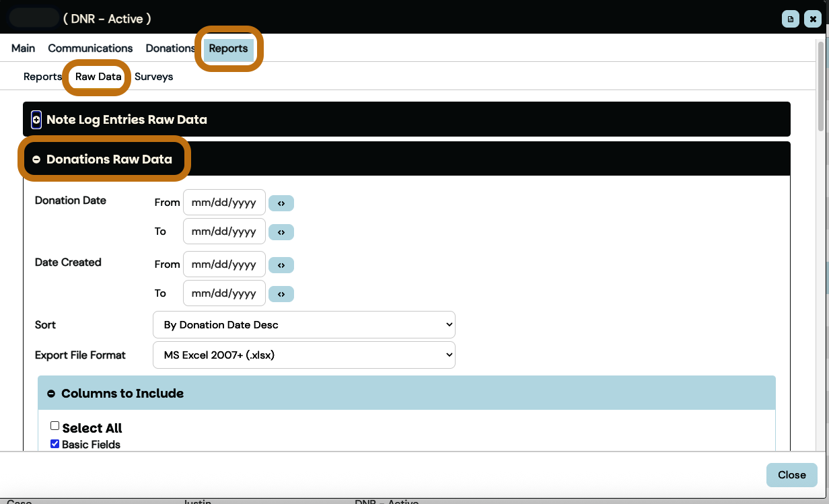
Task: Open the Sort dropdown
Action: 304,325
